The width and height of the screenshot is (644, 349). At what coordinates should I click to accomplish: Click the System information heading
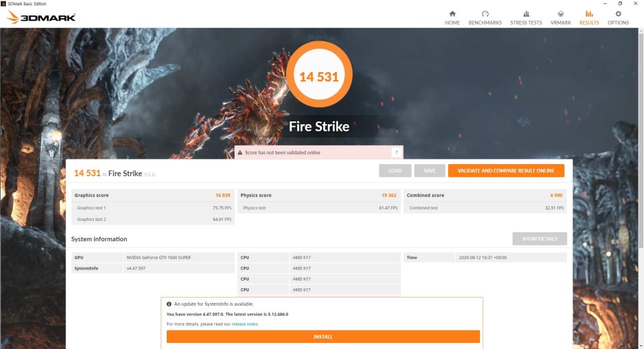tap(99, 240)
